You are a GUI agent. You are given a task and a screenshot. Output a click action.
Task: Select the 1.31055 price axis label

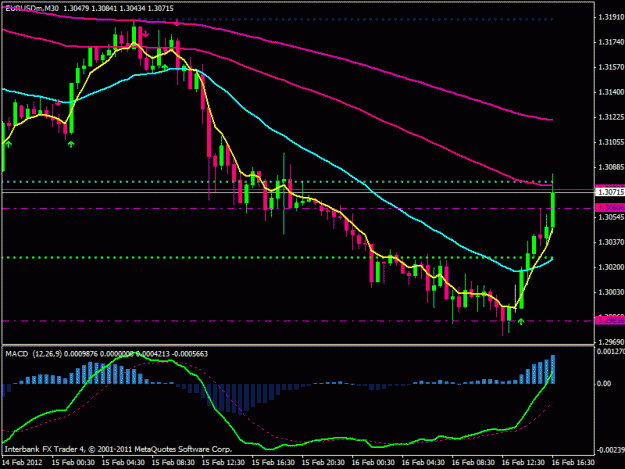[611, 142]
